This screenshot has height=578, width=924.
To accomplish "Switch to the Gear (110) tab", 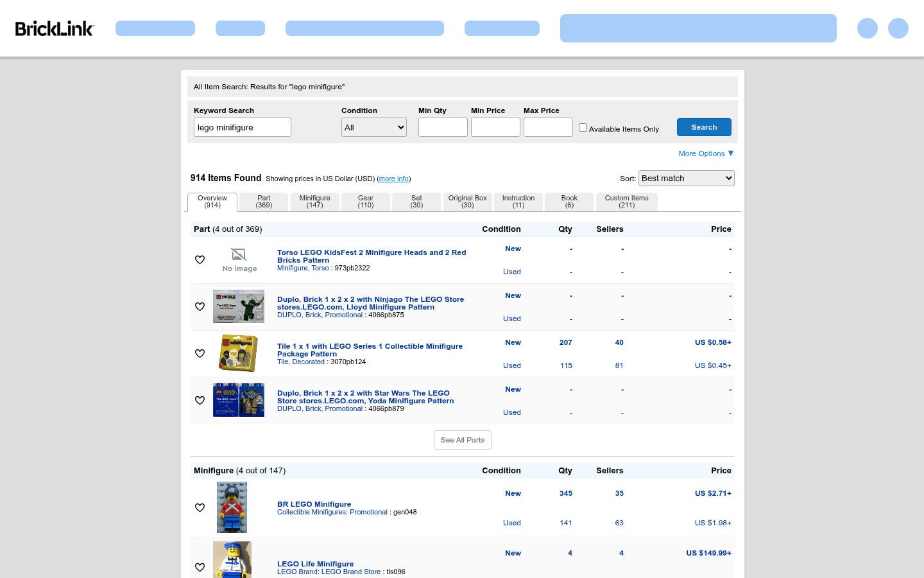I will pyautogui.click(x=366, y=202).
